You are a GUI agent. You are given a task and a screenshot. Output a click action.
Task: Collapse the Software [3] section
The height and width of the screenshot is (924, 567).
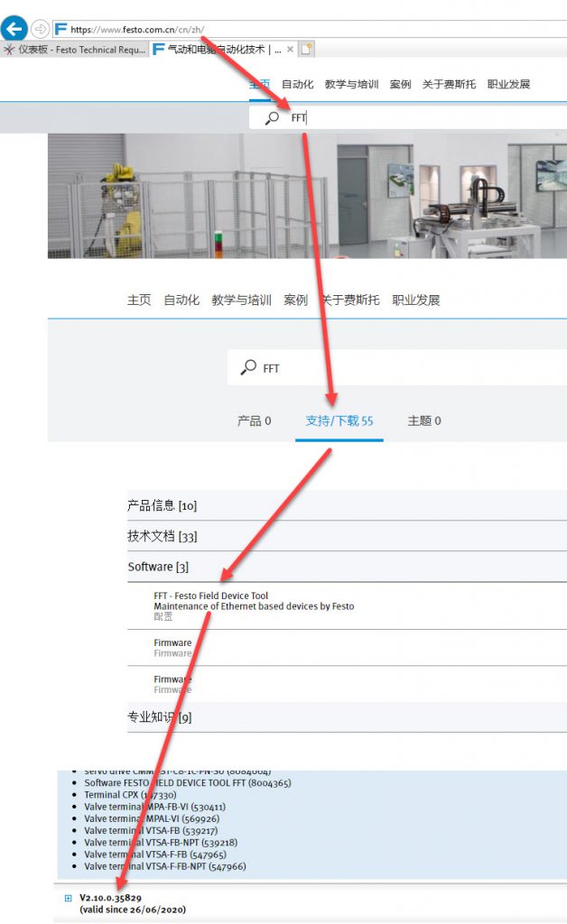[x=347, y=567]
